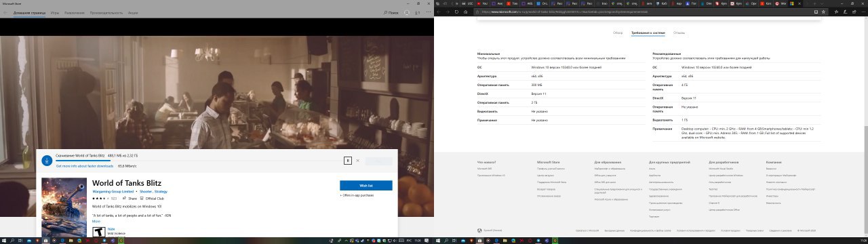This screenshot has width=868, height=244.
Task: Open Условия продажи footer link
Action: (730, 230)
